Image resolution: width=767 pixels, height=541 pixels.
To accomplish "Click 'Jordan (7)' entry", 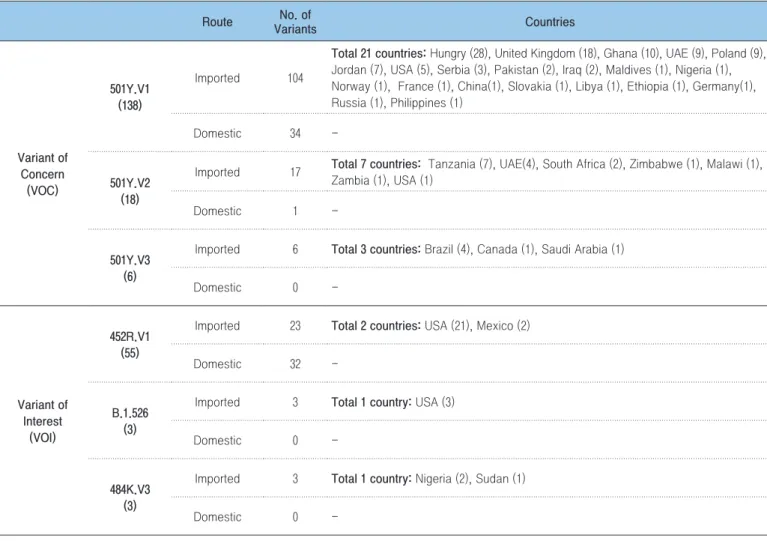I will (x=358, y=70).
